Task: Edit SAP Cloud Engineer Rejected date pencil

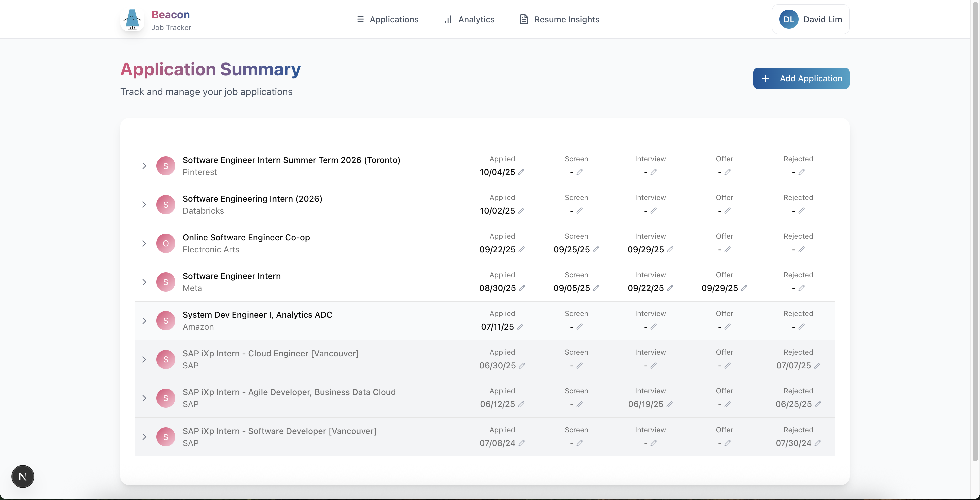Action: coord(817,365)
